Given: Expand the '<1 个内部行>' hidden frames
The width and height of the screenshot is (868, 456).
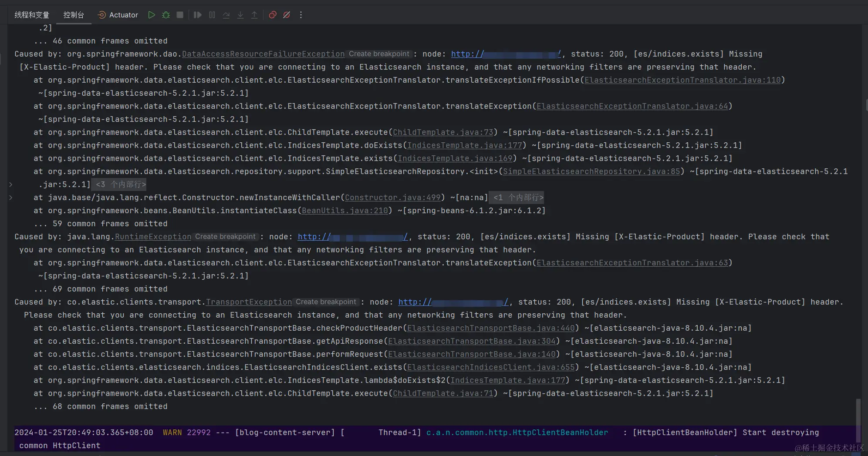Looking at the screenshot, I should tap(517, 197).
